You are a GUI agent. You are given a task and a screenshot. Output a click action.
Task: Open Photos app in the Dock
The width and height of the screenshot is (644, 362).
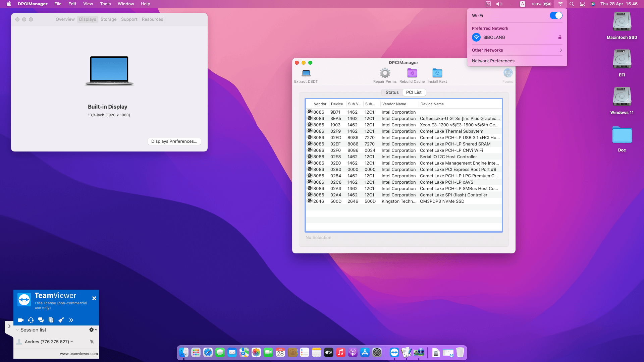click(256, 352)
